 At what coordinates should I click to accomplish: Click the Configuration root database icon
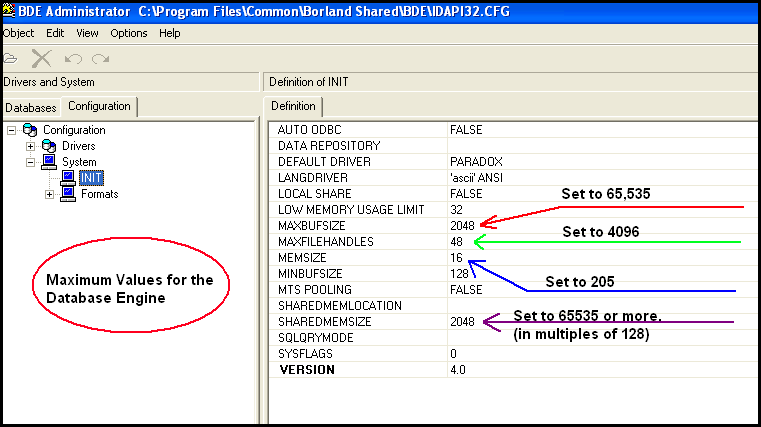click(30, 130)
